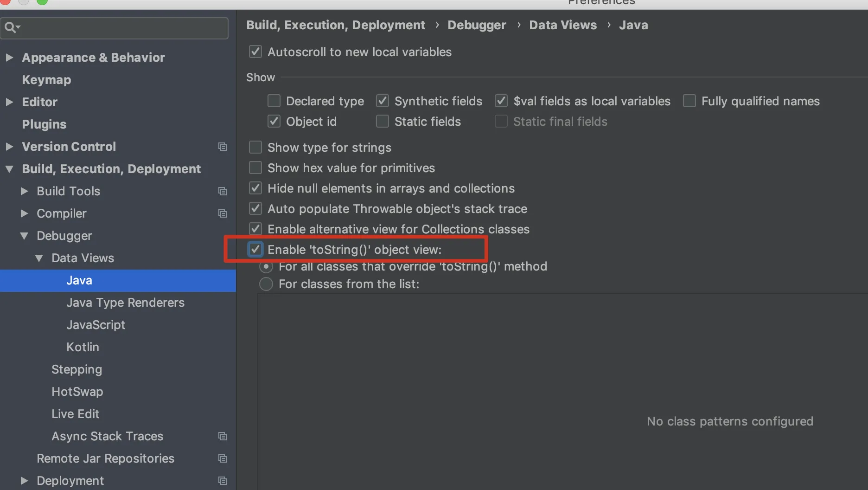868x490 pixels.
Task: Collapse the Debugger node arrow
Action: pyautogui.click(x=24, y=236)
